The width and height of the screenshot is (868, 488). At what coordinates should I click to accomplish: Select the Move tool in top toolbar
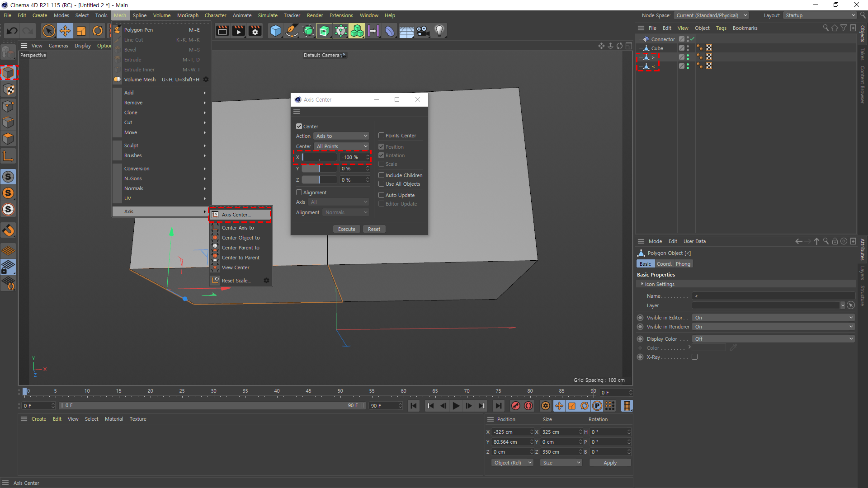65,31
